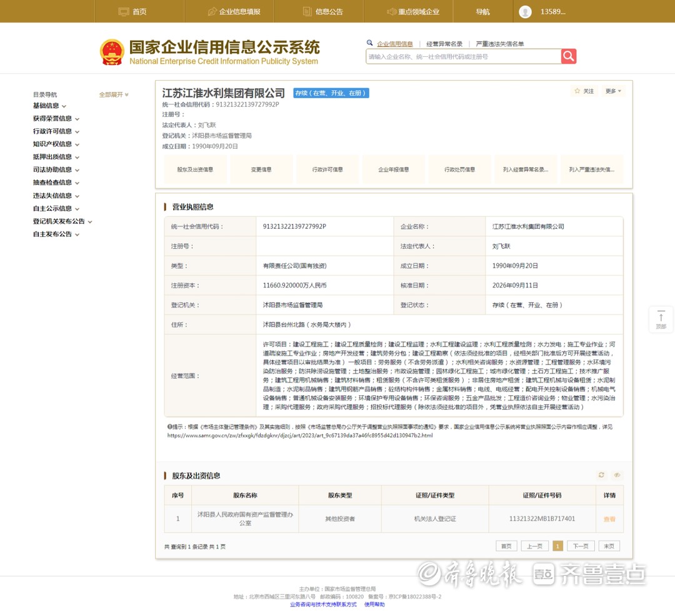The height and width of the screenshot is (616, 675).
Task: Open the 首页 home icon in top bar
Action: [x=124, y=12]
